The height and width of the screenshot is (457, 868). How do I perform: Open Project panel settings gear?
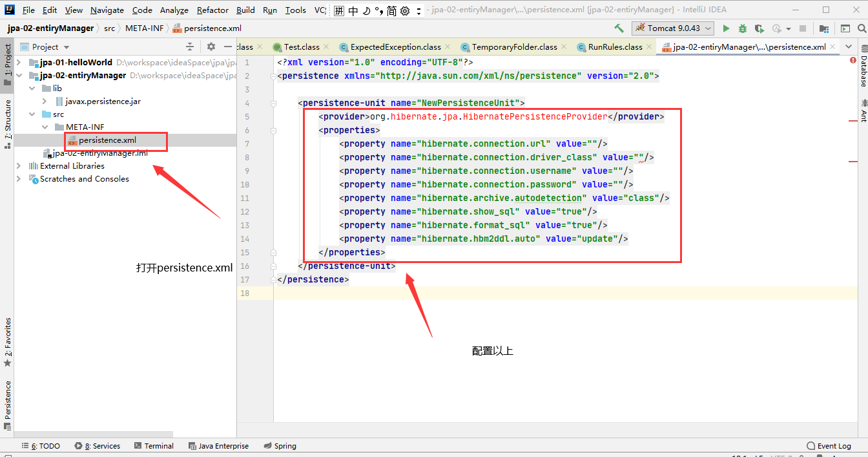(x=211, y=47)
